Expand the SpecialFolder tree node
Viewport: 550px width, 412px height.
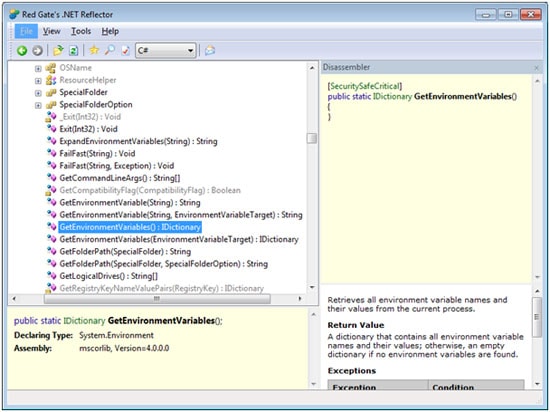pos(38,93)
